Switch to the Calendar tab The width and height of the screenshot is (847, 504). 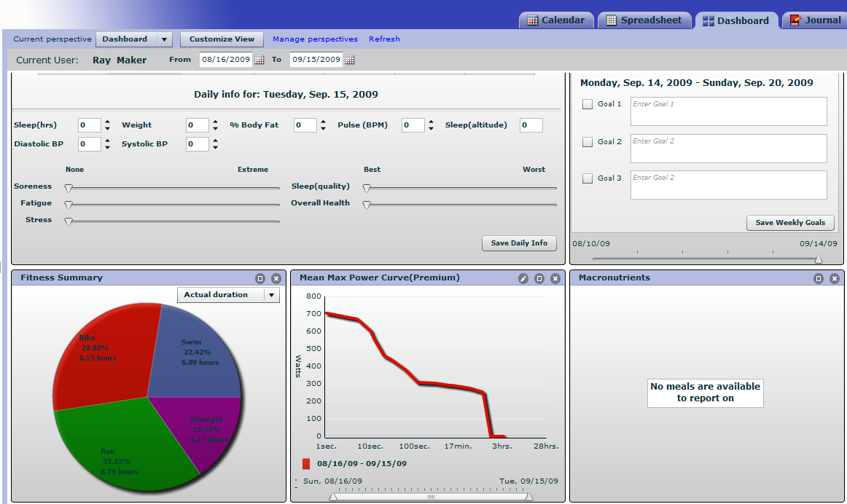click(x=556, y=20)
